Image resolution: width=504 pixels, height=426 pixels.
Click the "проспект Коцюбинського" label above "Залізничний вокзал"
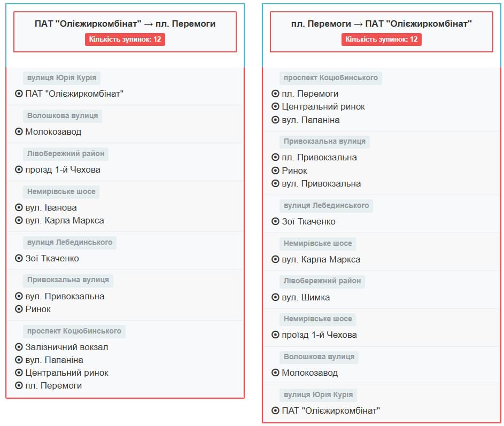point(74,331)
